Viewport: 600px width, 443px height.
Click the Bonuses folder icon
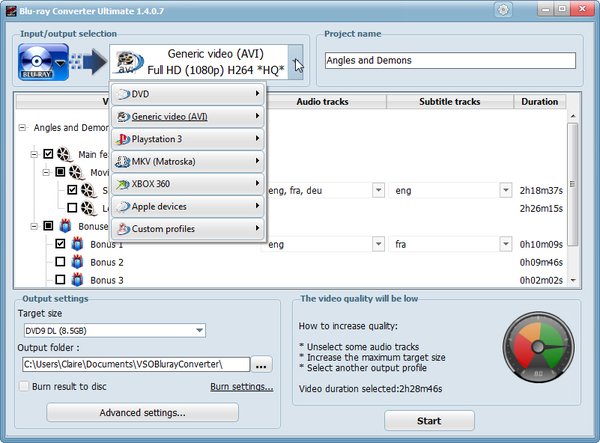(x=64, y=226)
